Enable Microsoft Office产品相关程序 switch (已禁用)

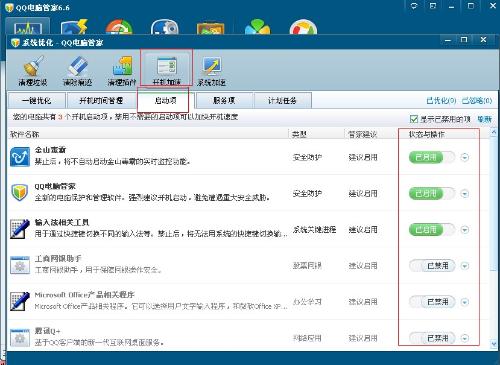[432, 302]
